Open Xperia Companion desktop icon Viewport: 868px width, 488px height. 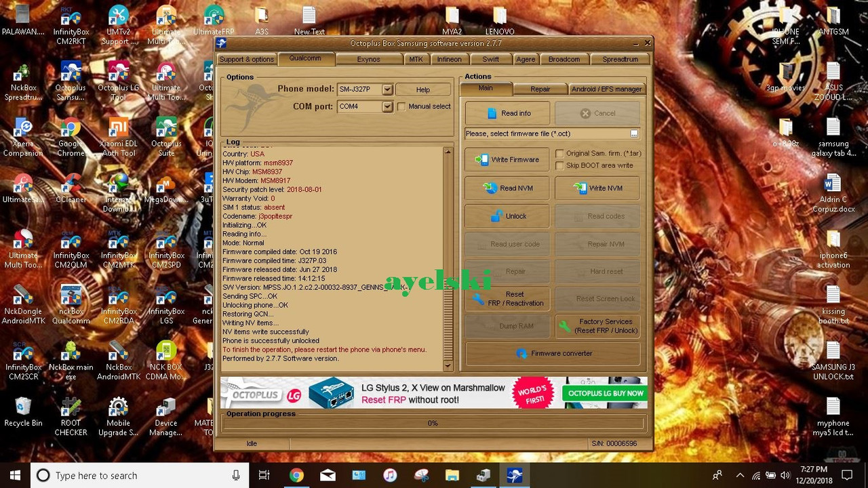[24, 138]
